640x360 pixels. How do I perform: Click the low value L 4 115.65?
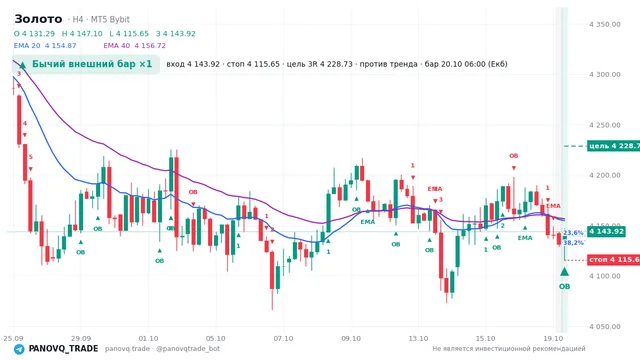tap(129, 33)
